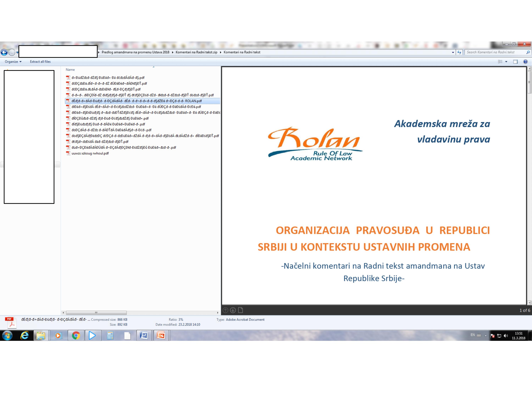The image size is (532, 399).
Task: Select the uuwzs xzkoug rwhoul.pdf file
Action: click(90, 153)
